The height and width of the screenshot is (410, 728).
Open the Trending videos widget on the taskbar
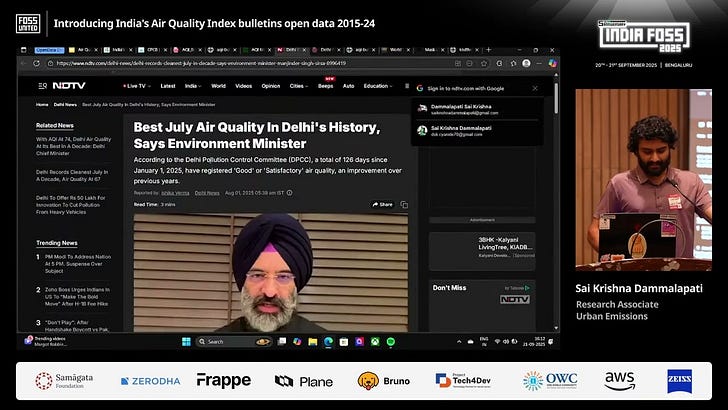pos(45,341)
